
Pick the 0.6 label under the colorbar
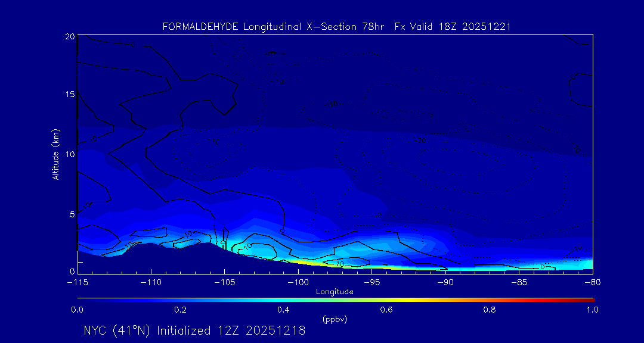click(x=386, y=310)
